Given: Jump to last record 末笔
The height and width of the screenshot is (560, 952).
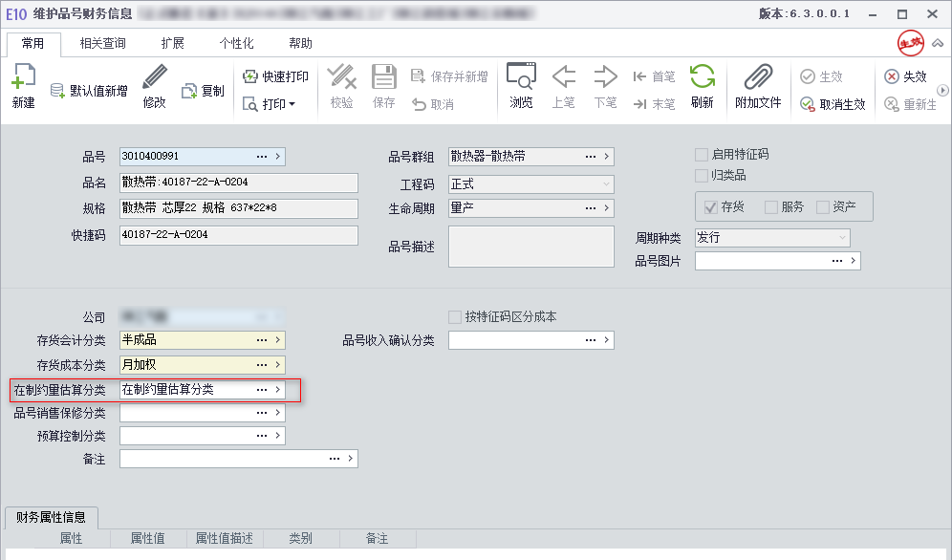Looking at the screenshot, I should (x=654, y=104).
